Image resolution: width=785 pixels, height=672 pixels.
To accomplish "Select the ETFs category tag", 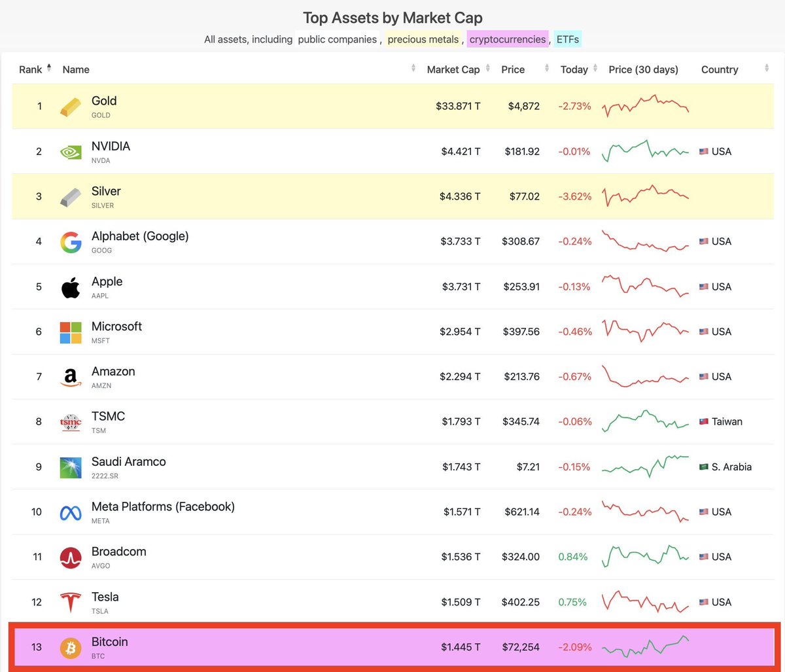I will (567, 39).
